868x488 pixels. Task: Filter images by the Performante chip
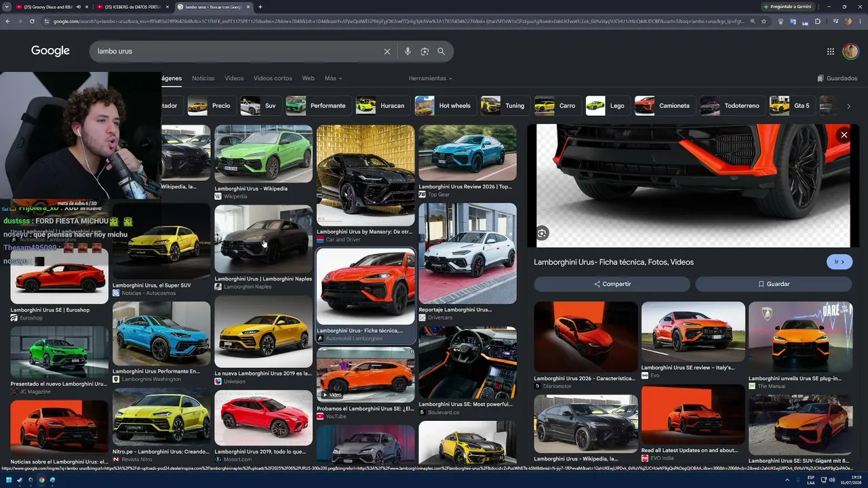coord(317,106)
